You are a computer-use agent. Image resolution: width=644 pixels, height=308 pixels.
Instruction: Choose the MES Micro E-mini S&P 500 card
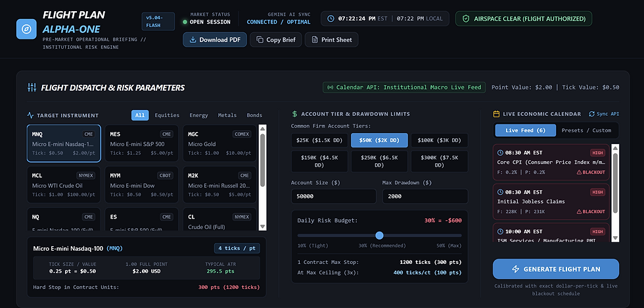click(x=142, y=143)
